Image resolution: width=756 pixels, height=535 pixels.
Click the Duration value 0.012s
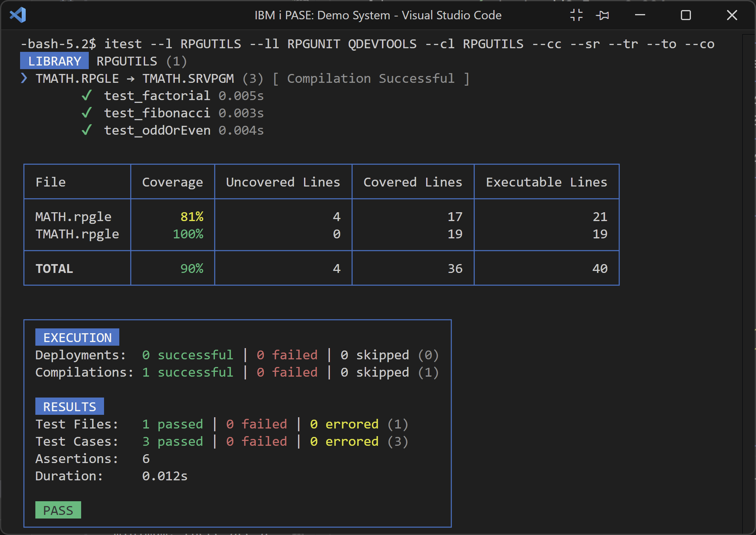(x=165, y=476)
